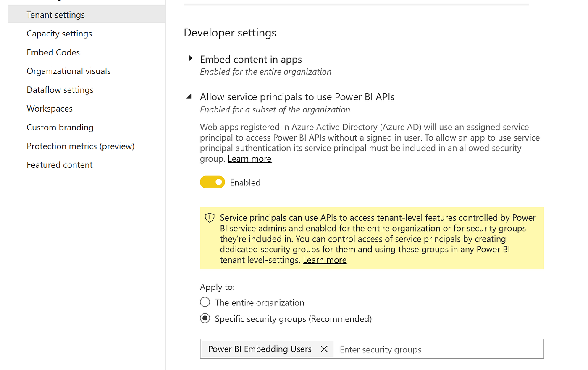Select The entire organization radio option

pyautogui.click(x=205, y=302)
